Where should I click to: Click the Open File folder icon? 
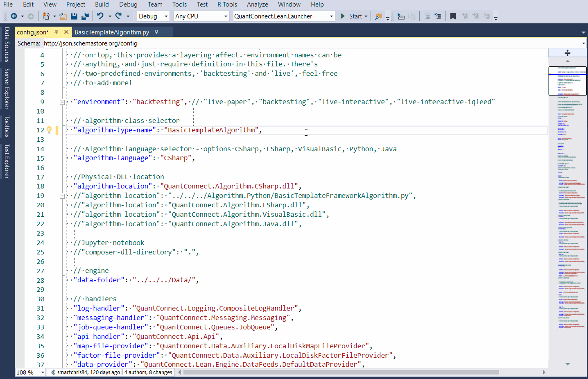click(x=63, y=16)
